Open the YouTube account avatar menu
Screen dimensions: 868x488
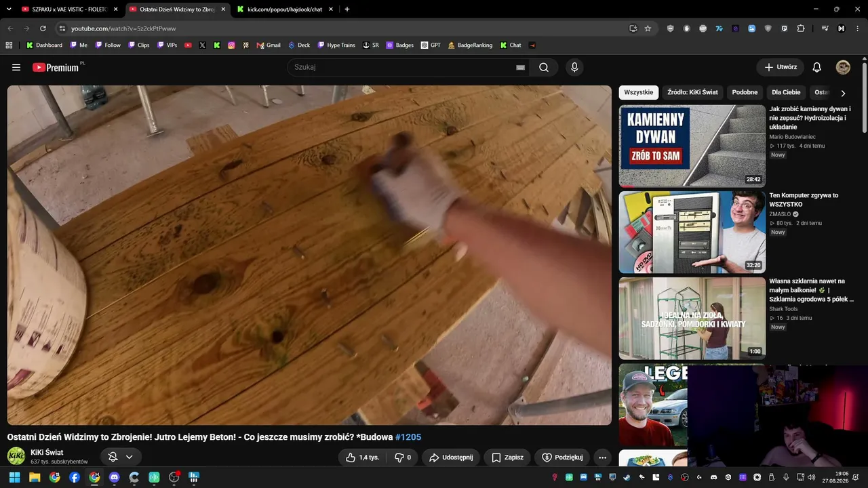(x=843, y=67)
